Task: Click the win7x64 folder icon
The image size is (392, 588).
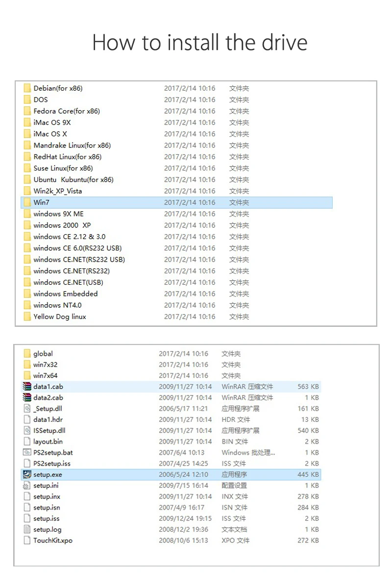Action: pos(27,375)
